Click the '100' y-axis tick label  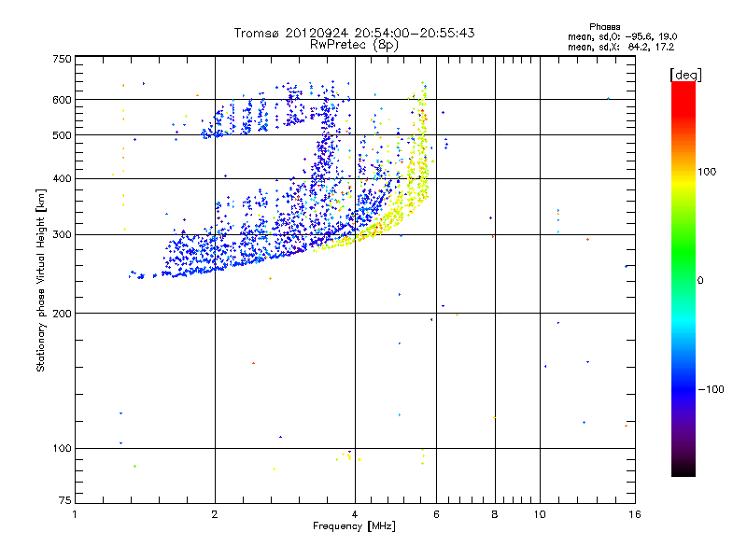pos(62,448)
